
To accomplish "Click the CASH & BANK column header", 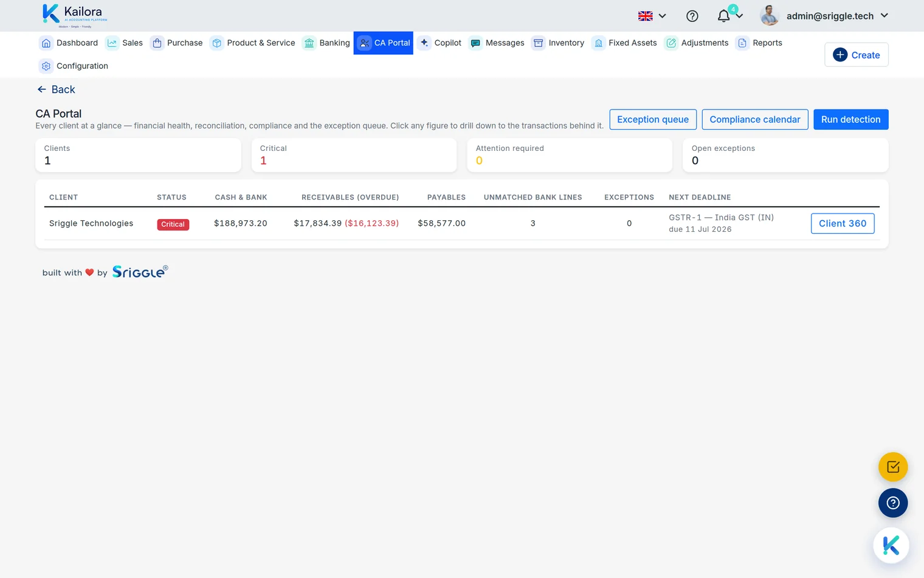I will 241,197.
